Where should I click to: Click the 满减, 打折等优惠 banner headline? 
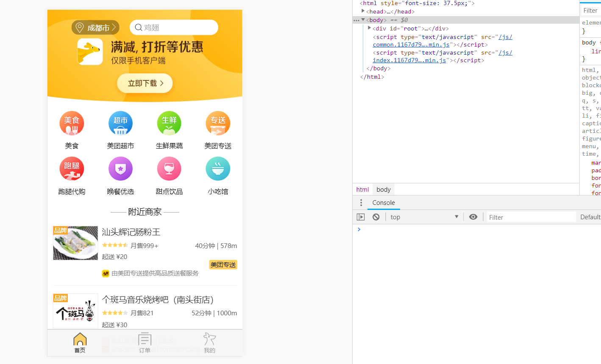coord(157,47)
